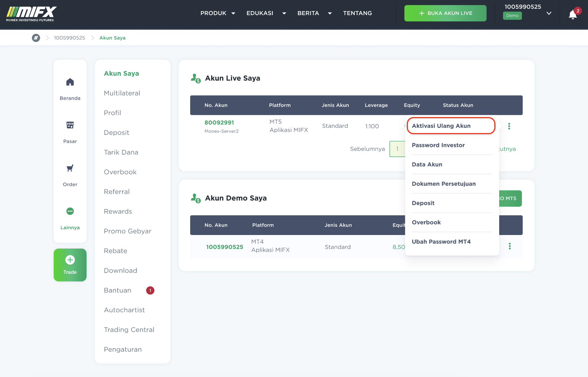Expand account switcher chevron near 1005990525

pos(549,13)
